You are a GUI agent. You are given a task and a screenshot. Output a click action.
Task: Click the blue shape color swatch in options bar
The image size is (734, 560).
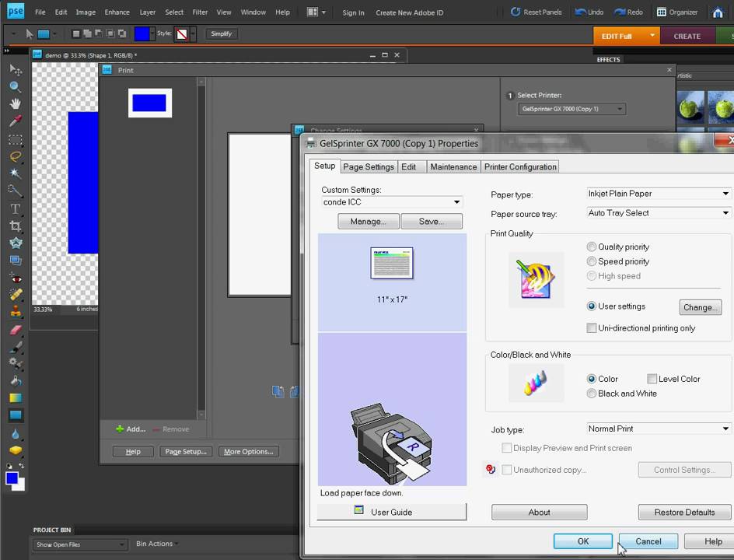pyautogui.click(x=142, y=33)
